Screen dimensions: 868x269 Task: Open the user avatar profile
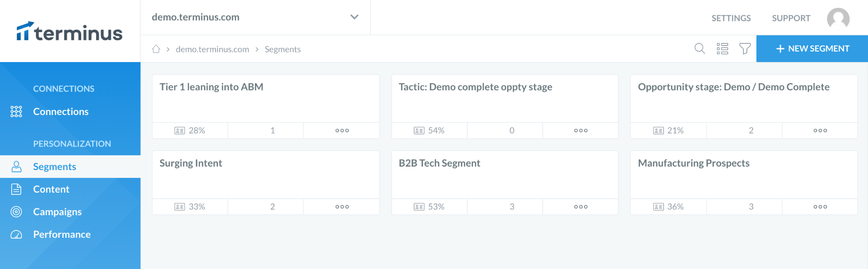(838, 18)
